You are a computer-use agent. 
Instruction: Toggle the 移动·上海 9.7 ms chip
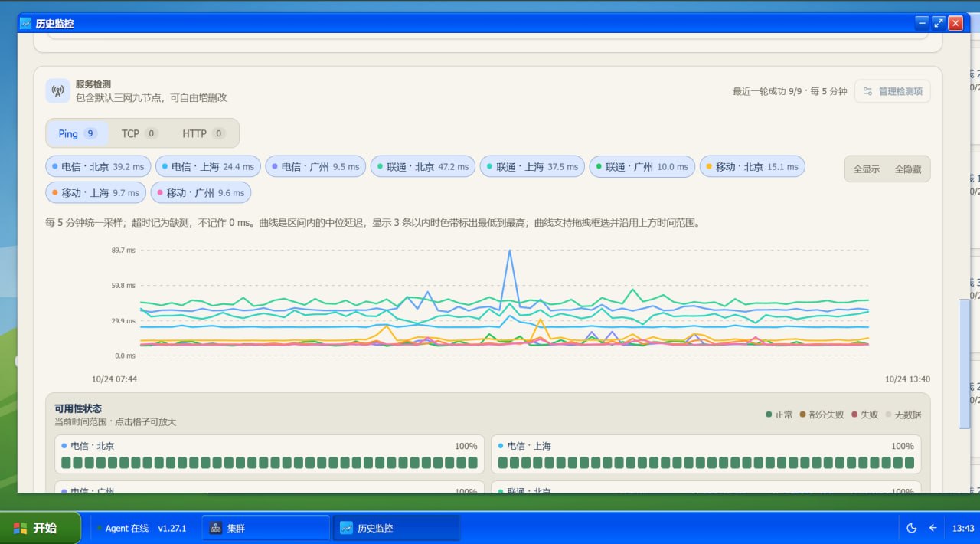point(96,192)
